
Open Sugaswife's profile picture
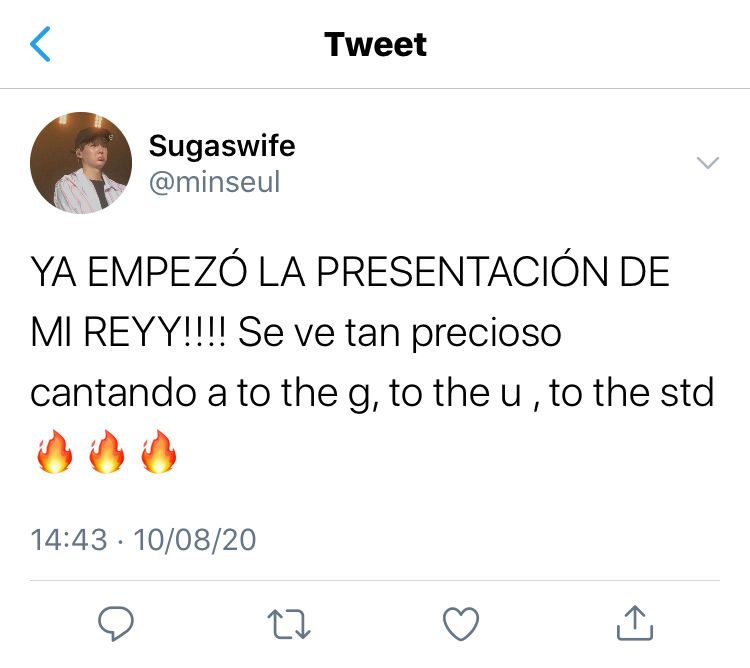pos(81,163)
